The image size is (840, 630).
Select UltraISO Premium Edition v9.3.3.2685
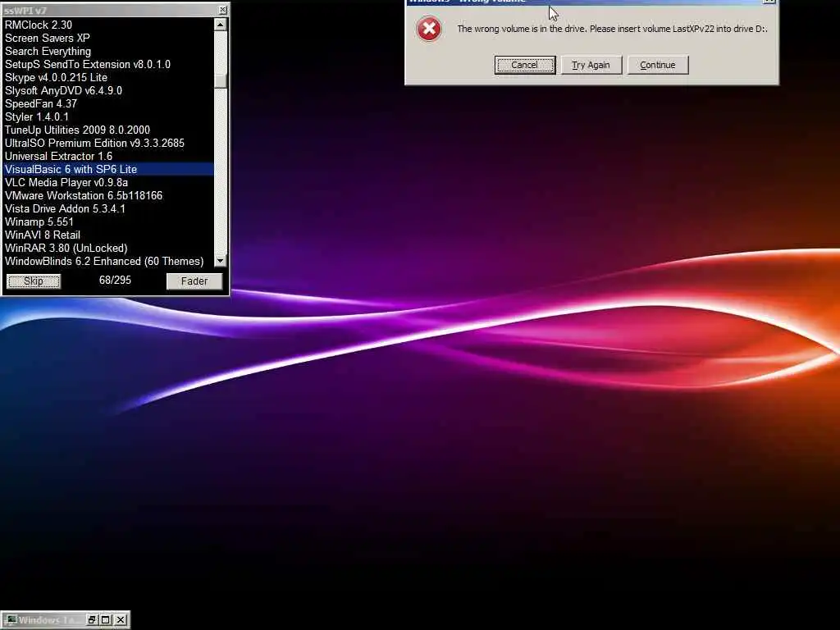(109, 143)
